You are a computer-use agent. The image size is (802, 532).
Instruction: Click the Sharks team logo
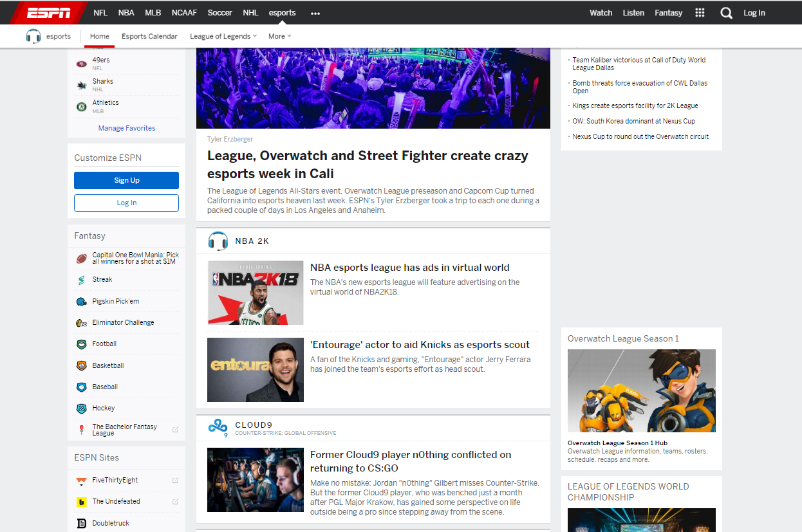click(81, 85)
